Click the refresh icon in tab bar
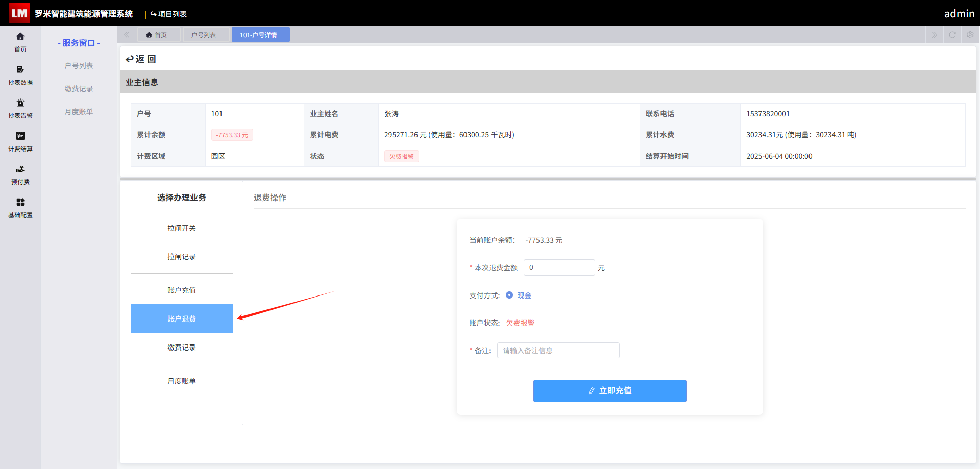The image size is (980, 469). tap(952, 35)
